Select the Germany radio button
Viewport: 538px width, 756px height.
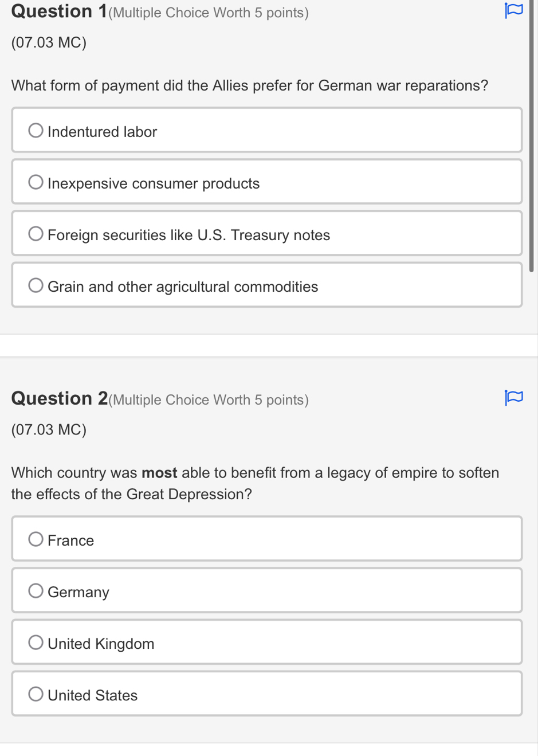tap(36, 591)
